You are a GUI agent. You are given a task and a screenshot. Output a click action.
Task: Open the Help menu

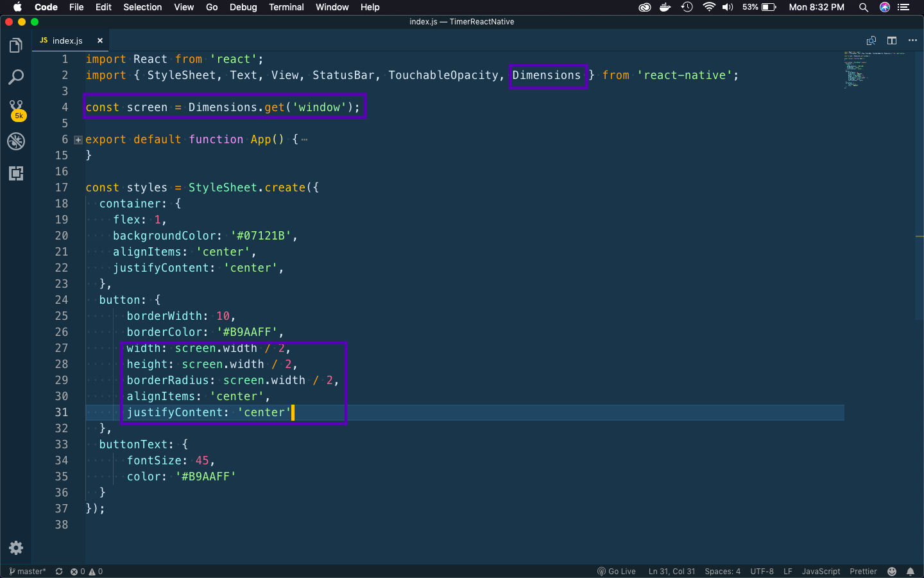[x=370, y=7]
